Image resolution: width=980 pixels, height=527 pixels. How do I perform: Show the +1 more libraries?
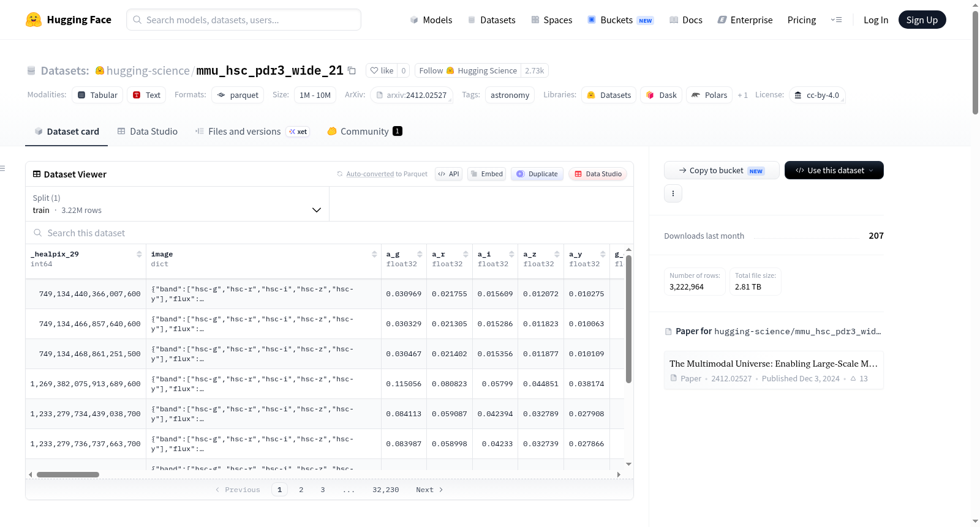pos(742,95)
